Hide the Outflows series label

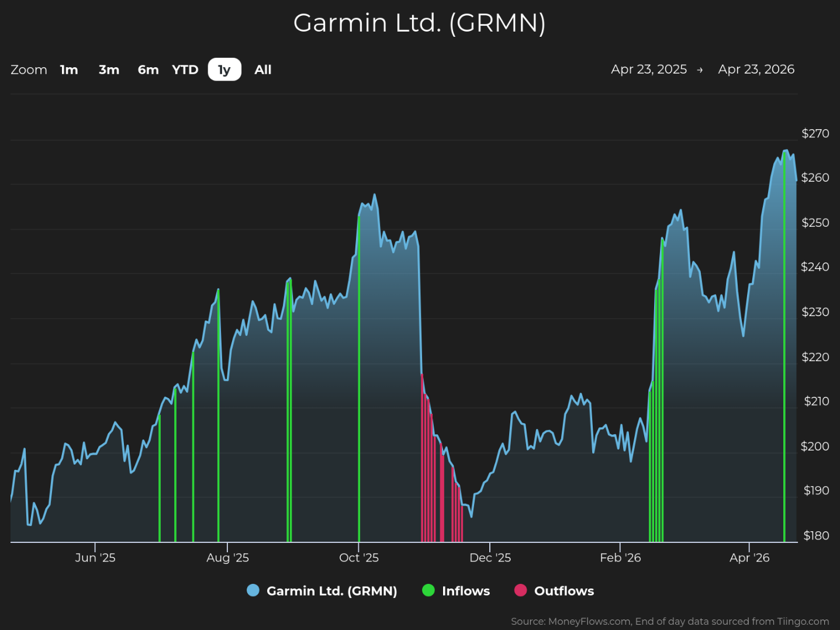click(564, 591)
